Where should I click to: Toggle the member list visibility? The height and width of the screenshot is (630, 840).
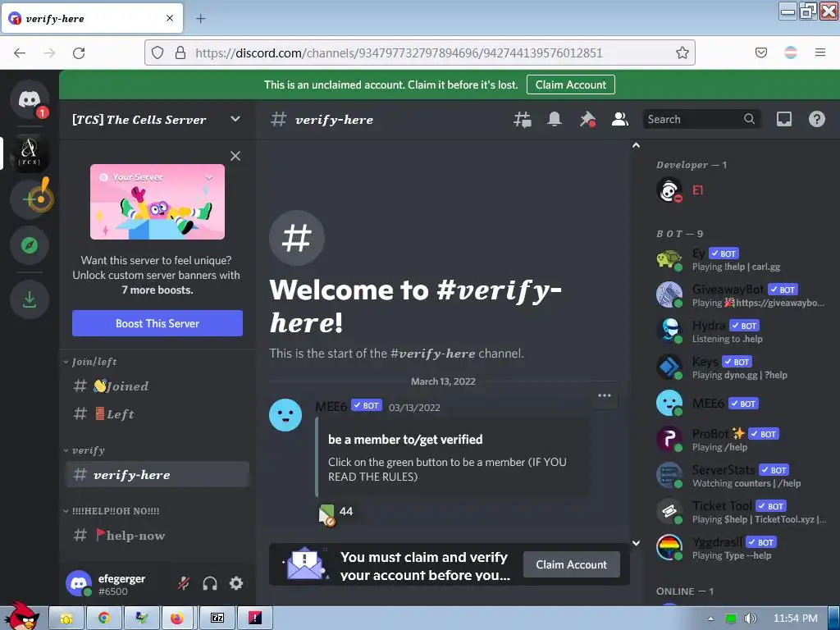click(620, 119)
